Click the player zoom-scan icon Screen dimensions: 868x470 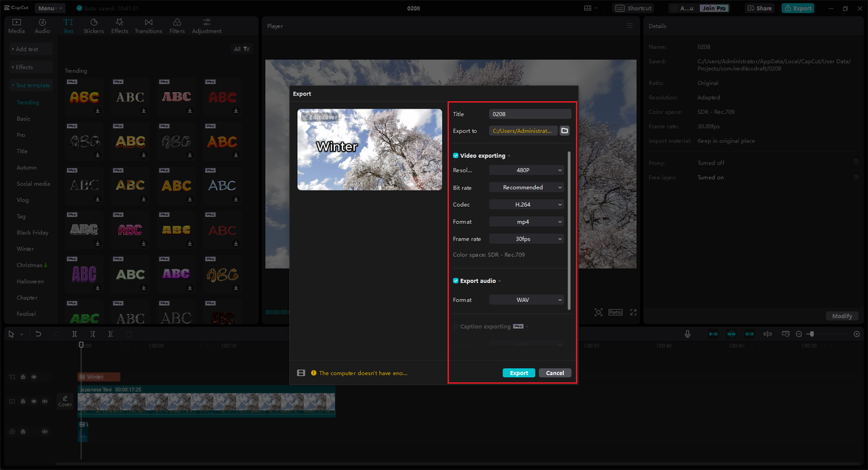[x=598, y=313]
